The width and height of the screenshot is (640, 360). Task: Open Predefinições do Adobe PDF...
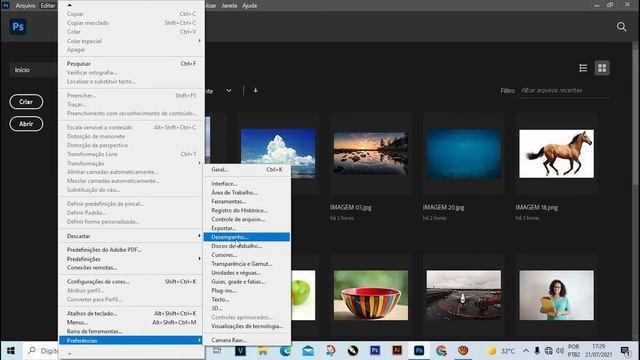coord(131,250)
